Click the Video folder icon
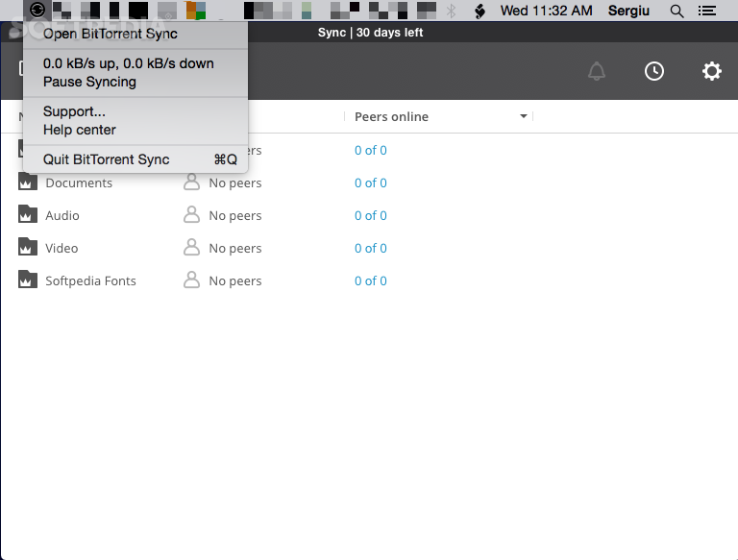738x560 pixels. [x=28, y=248]
